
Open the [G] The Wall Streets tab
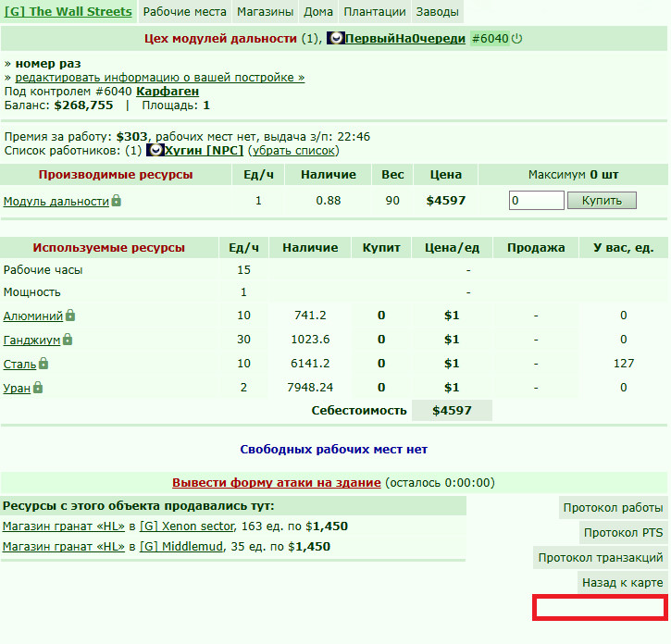coord(68,11)
